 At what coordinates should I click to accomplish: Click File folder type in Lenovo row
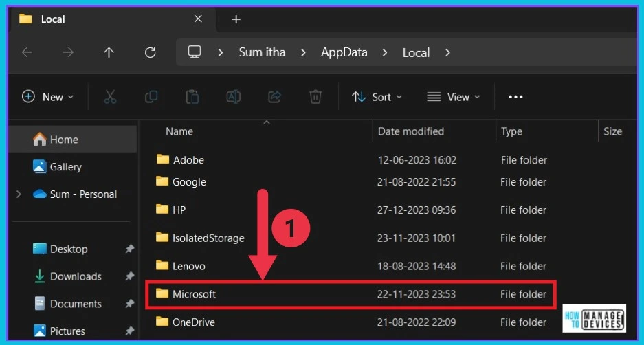point(524,266)
